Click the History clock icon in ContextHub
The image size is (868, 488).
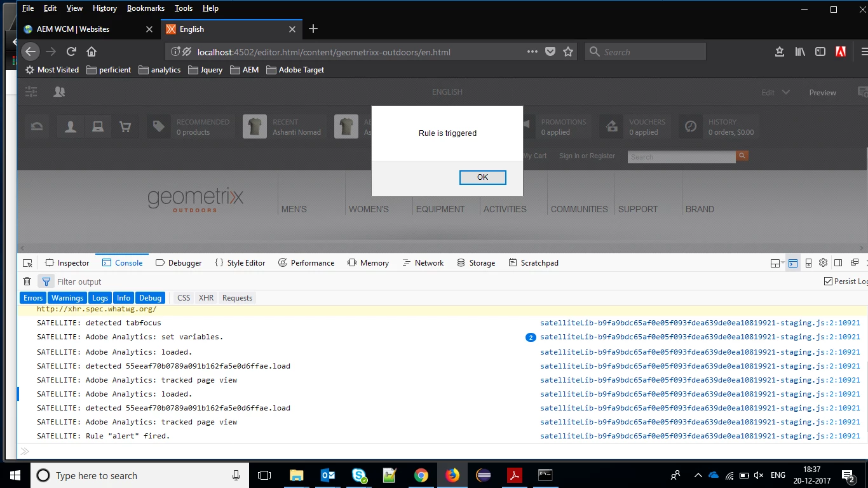click(x=691, y=126)
